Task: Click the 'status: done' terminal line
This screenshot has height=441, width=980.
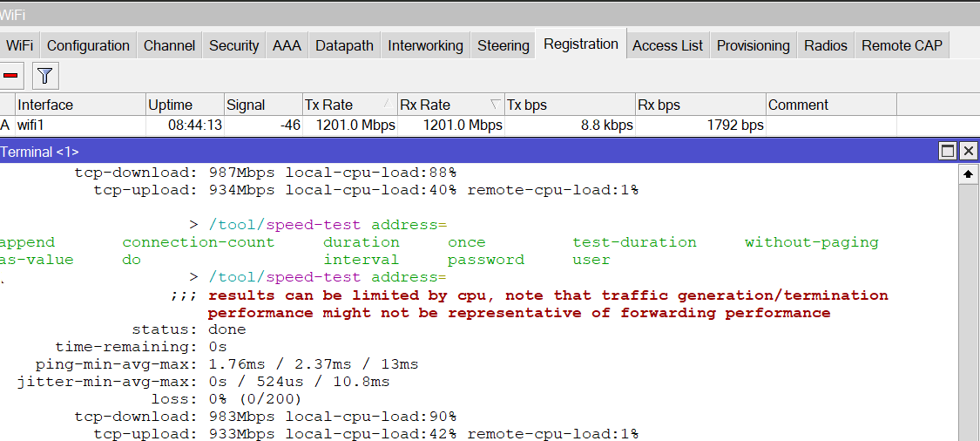Action: pos(189,329)
